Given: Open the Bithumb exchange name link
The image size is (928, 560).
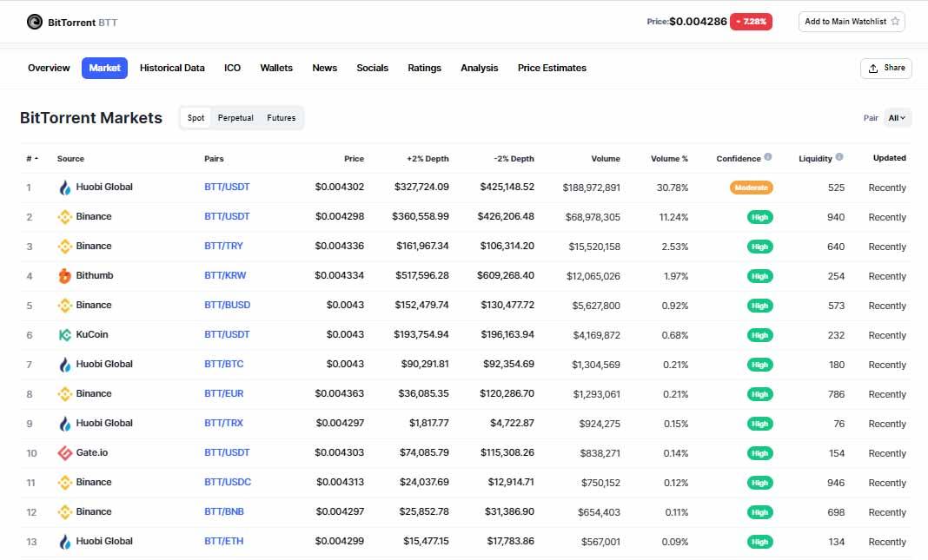Looking at the screenshot, I should (94, 275).
